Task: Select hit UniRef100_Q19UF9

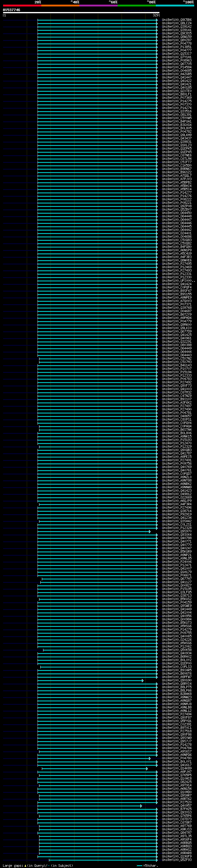Action: 176,856
